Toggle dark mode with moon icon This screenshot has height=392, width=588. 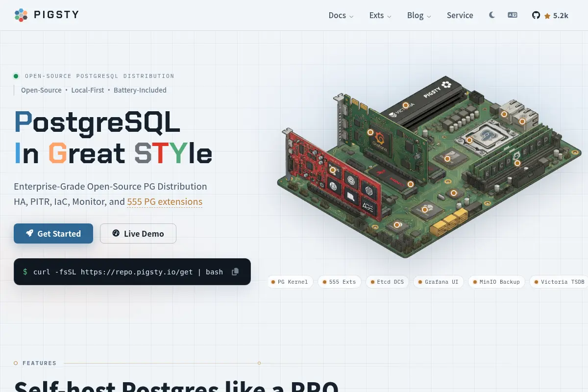click(492, 15)
